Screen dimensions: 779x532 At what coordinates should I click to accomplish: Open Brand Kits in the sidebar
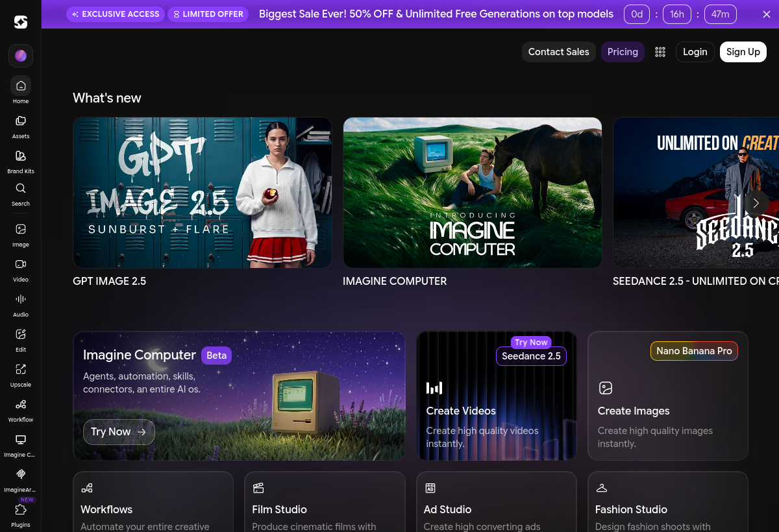(x=21, y=161)
